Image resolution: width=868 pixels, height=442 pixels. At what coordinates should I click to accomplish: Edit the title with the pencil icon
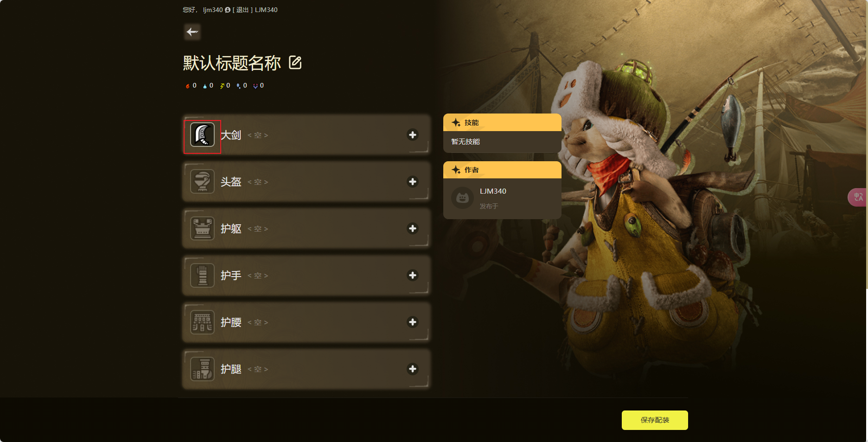(x=295, y=63)
